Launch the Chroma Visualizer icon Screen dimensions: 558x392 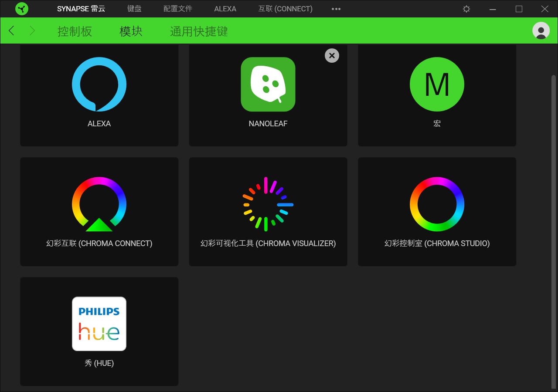point(268,204)
